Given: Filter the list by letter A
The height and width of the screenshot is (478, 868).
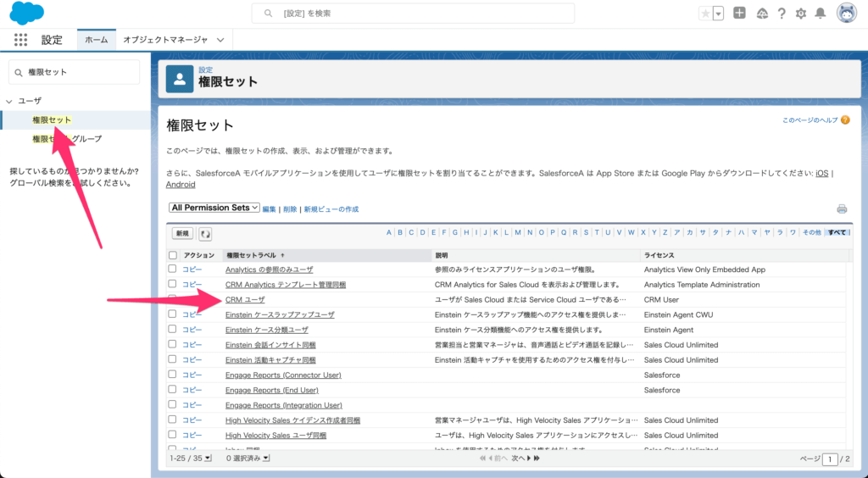Looking at the screenshot, I should (389, 233).
